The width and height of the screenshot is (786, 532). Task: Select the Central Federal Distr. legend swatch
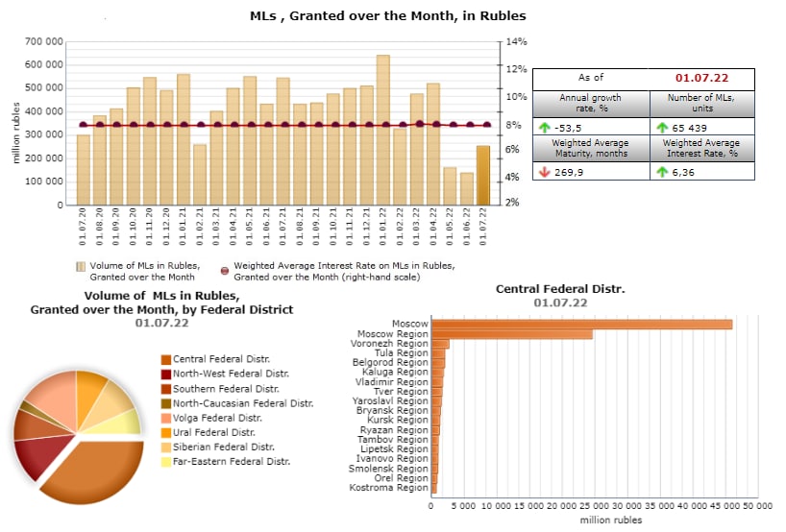[x=165, y=359]
